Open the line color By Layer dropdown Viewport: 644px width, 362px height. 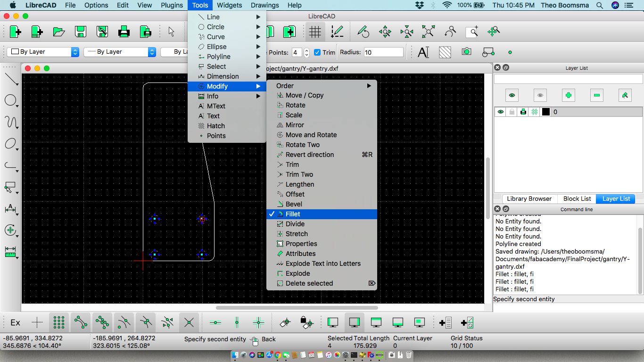coord(42,52)
